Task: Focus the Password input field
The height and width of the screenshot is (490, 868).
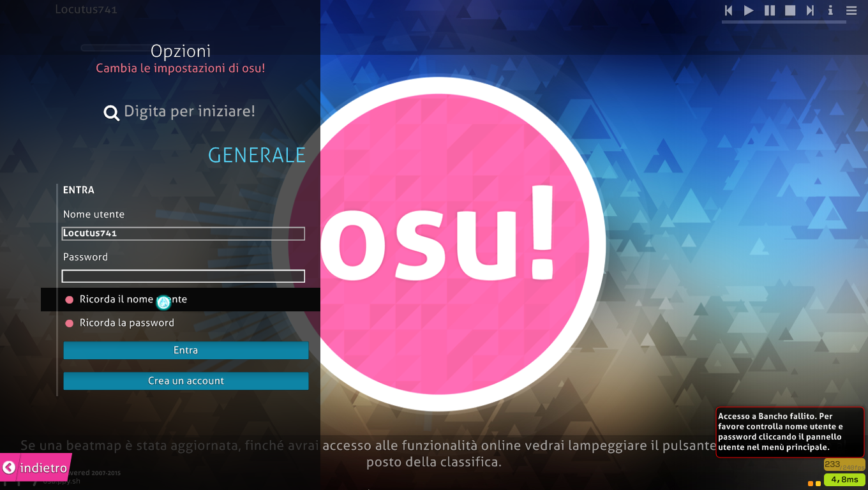Action: click(x=183, y=276)
